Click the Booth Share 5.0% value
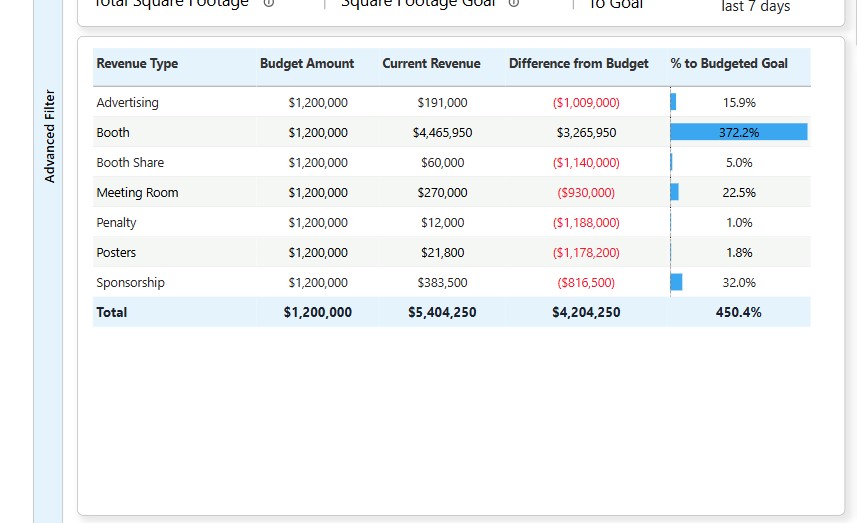This screenshot has height=523, width=857. [739, 162]
